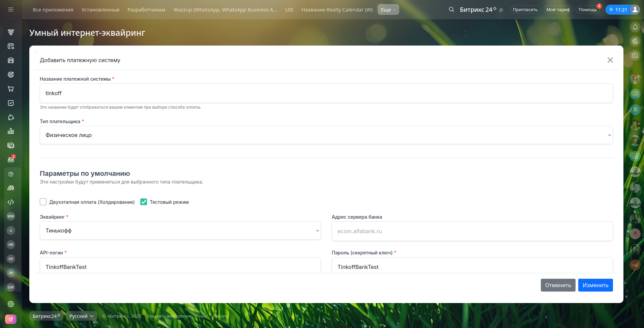Open the box market icon in sidebar
The image size is (644, 328).
(x=11, y=174)
